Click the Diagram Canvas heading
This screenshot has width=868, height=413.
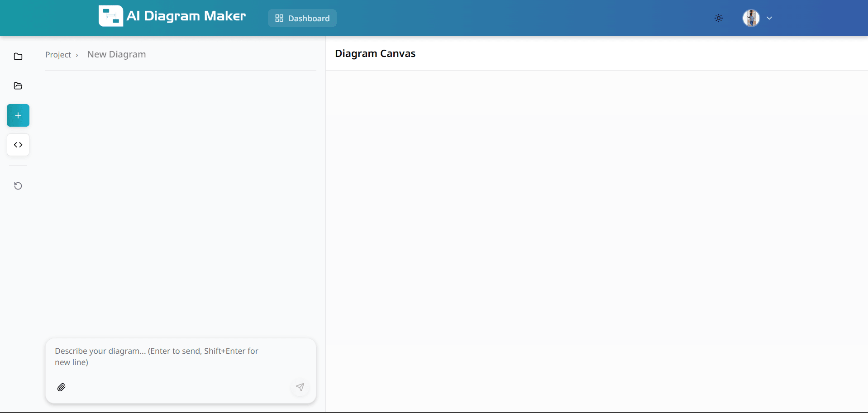click(375, 53)
